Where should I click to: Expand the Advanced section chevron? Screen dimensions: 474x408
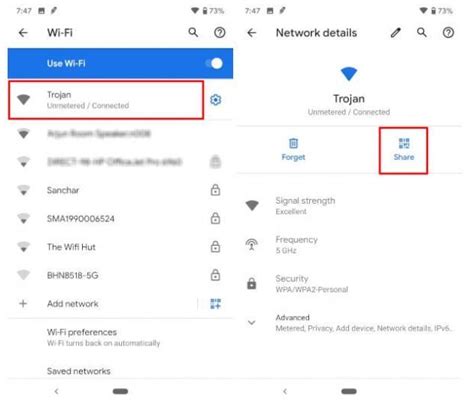(x=252, y=322)
